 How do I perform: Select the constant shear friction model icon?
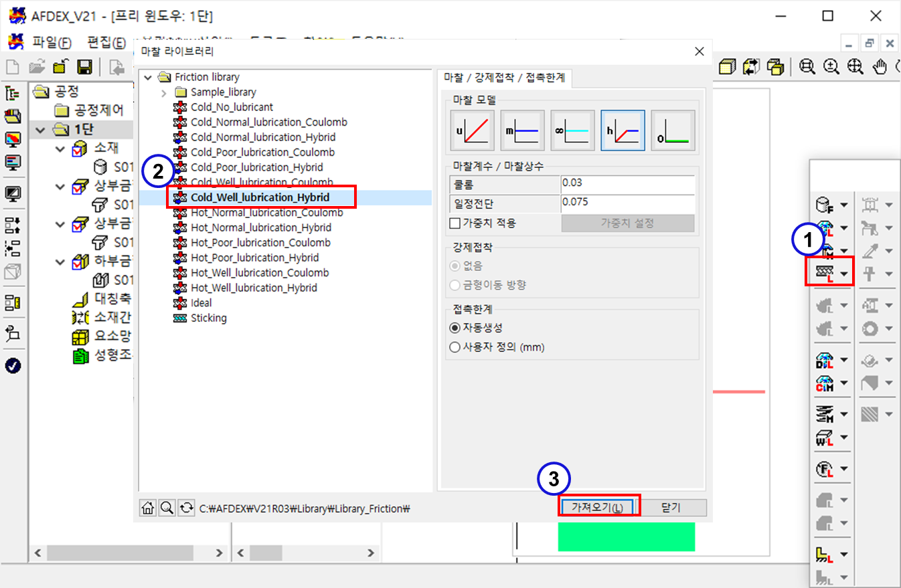point(523,130)
